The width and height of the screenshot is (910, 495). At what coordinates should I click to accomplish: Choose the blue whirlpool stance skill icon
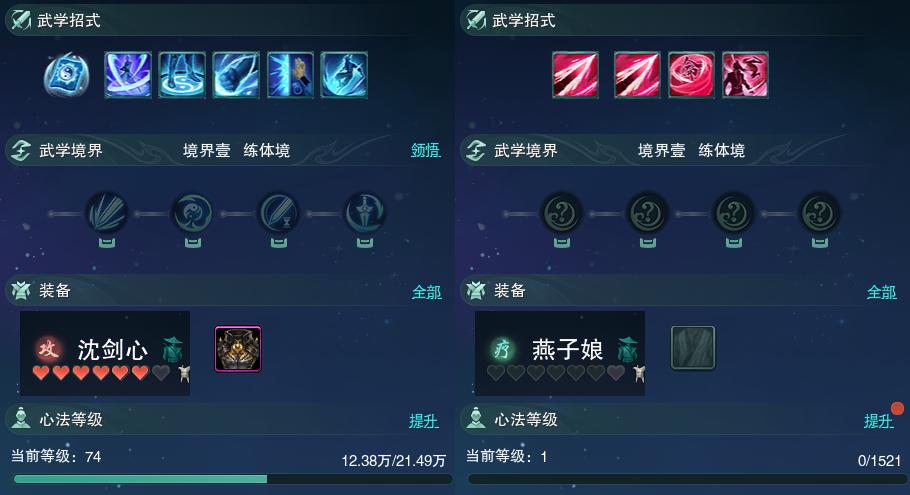[x=182, y=75]
